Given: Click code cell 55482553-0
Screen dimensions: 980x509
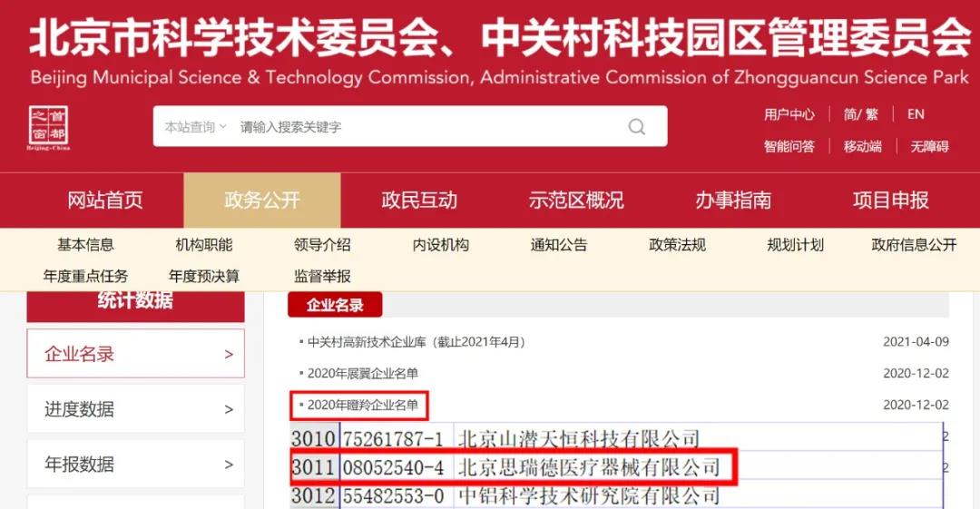Looking at the screenshot, I should click(394, 496).
